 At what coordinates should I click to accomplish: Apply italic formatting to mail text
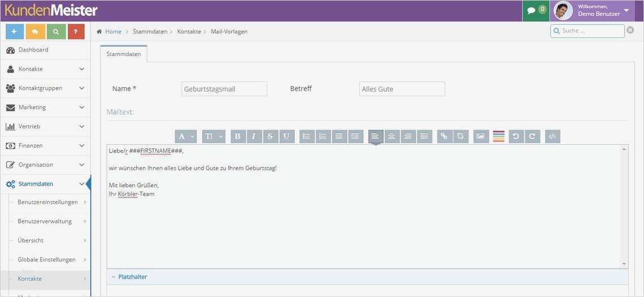point(254,136)
